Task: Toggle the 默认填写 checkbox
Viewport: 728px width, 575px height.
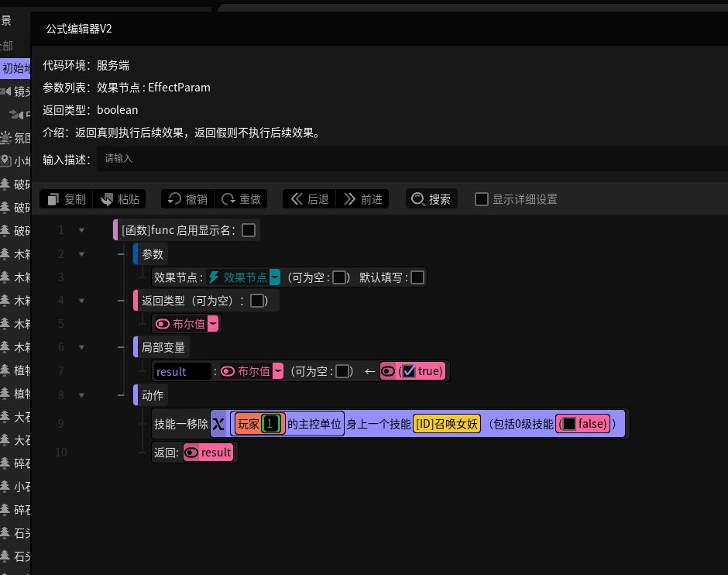Action: click(x=417, y=277)
